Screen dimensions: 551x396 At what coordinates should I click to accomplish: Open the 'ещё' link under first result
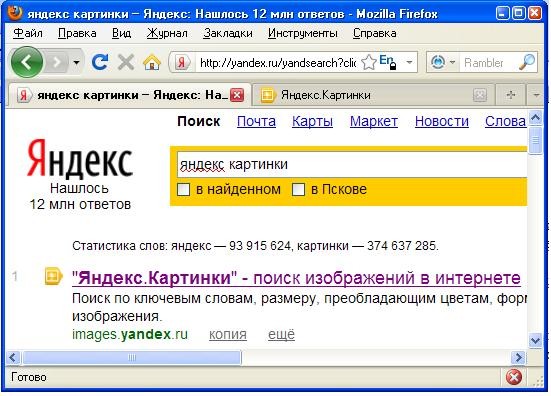tap(281, 335)
